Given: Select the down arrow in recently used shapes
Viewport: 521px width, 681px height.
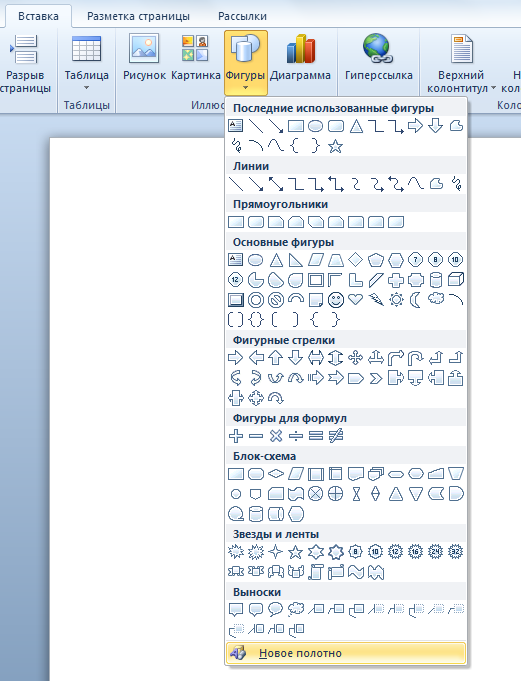Looking at the screenshot, I should 436,126.
